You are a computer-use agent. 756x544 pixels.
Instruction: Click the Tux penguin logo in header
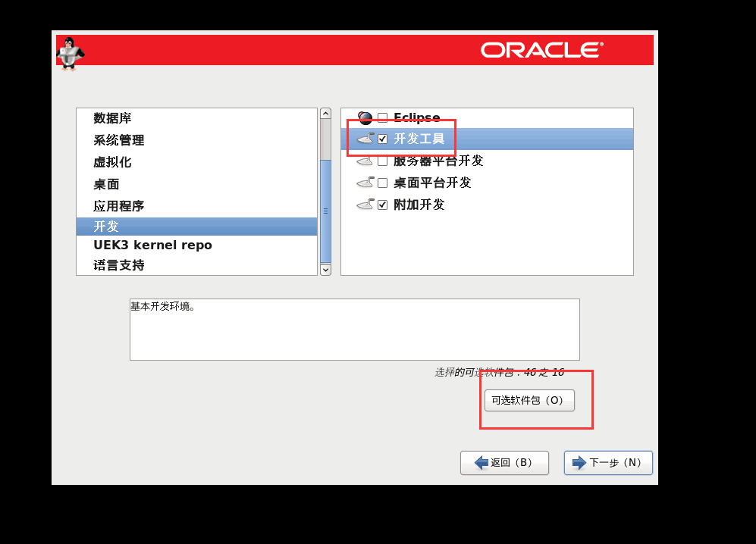tap(70, 53)
